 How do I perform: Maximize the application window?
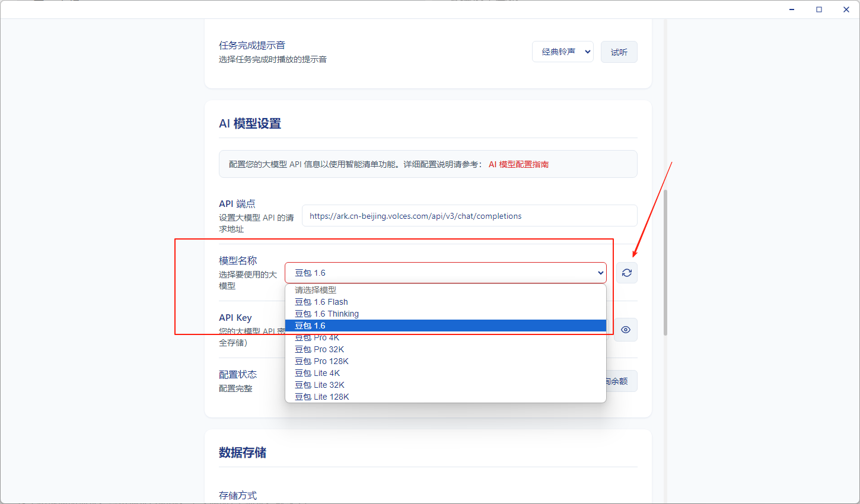click(819, 9)
